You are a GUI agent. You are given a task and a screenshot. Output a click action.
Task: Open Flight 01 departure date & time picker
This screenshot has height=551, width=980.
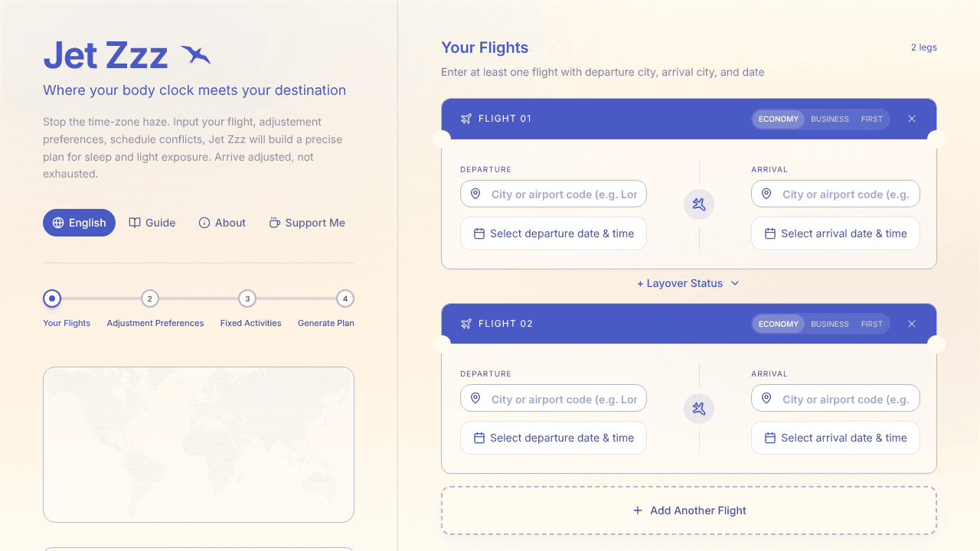point(554,233)
